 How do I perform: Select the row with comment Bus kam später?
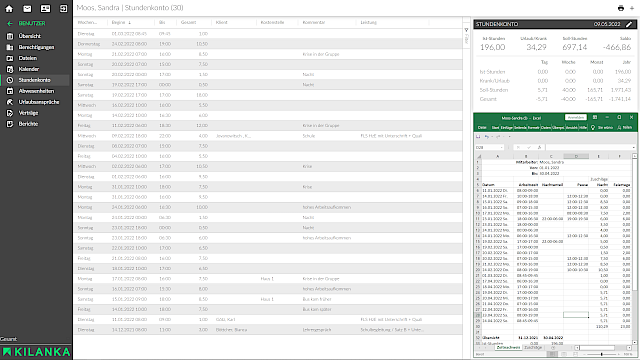click(269, 309)
